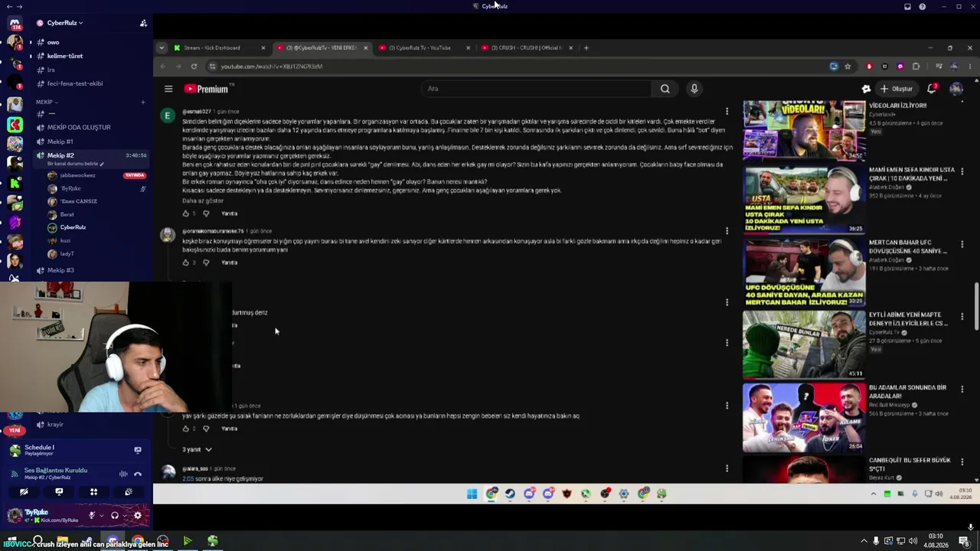Like the @esmat027 comment
Viewport: 980px width, 551px height.
(x=186, y=214)
